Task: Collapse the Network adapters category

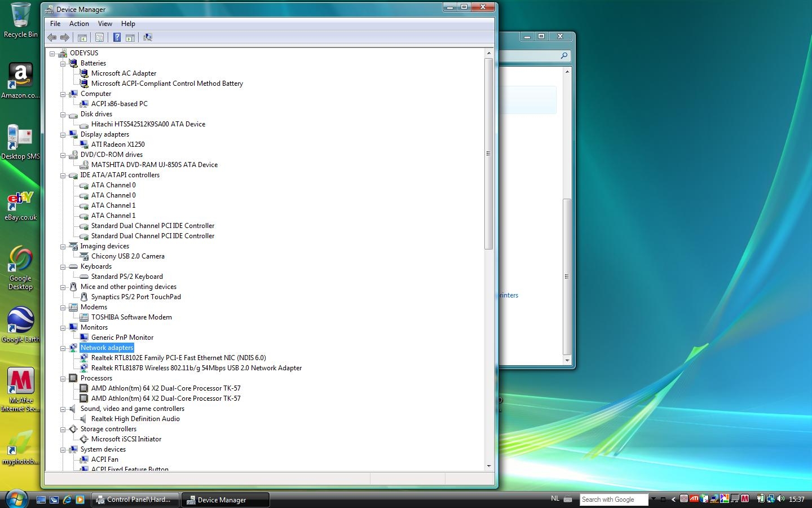Action: click(63, 348)
